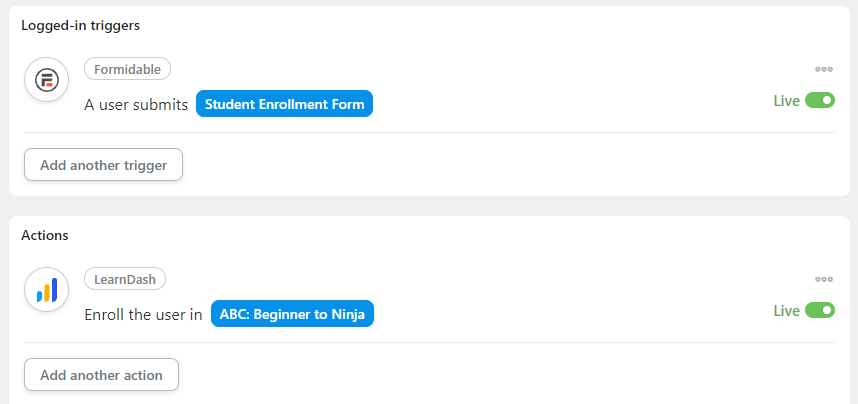Add another action to the recipe
This screenshot has height=404, width=858.
(101, 375)
